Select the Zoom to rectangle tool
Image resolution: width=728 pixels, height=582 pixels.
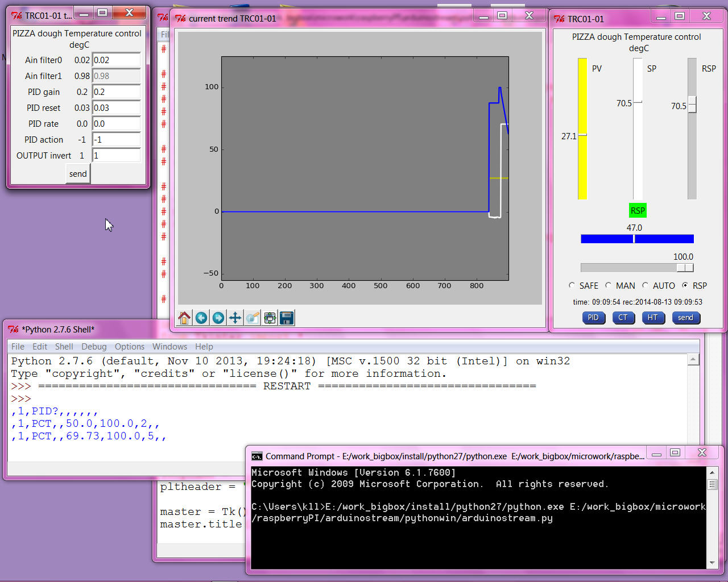coord(253,318)
